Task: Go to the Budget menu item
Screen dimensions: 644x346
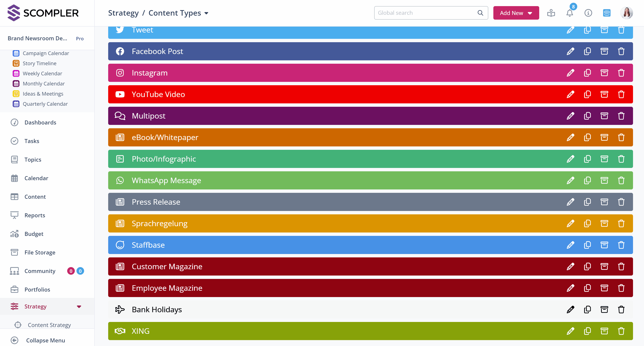Action: click(34, 234)
